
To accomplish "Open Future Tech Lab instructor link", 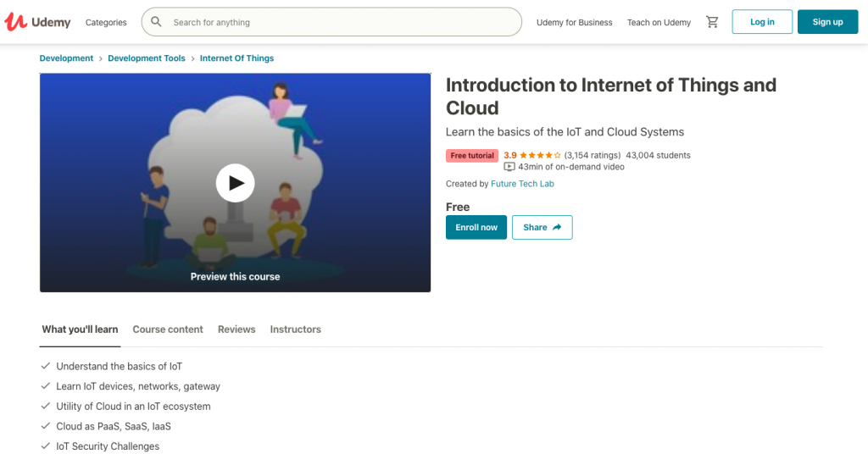I will click(x=522, y=184).
